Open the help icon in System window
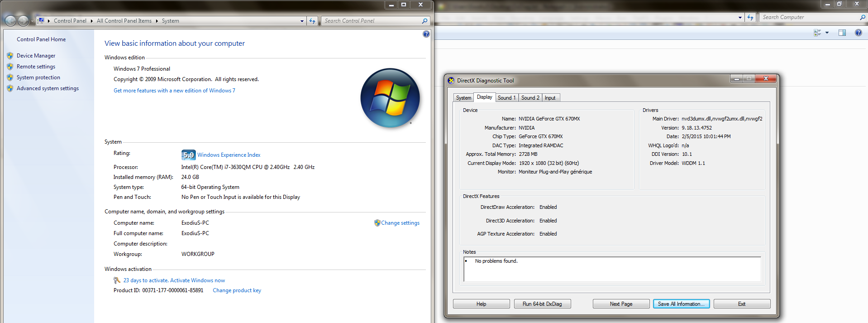This screenshot has height=323, width=868. 426,34
